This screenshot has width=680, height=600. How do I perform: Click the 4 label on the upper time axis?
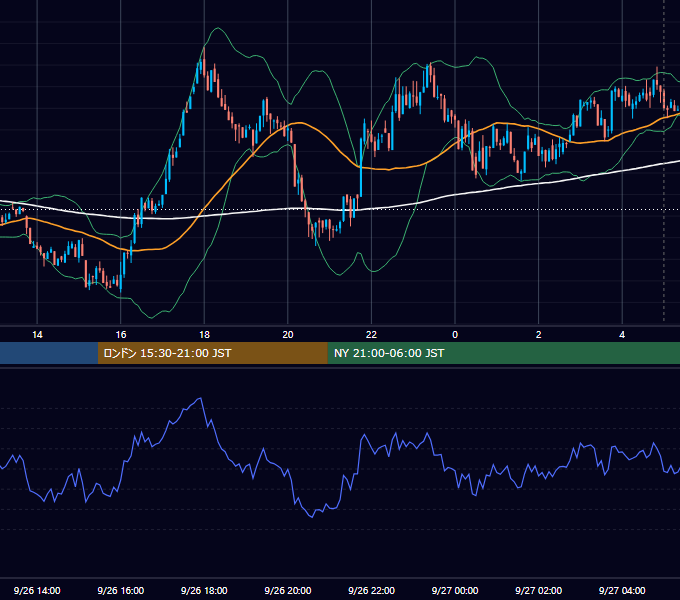point(622,335)
